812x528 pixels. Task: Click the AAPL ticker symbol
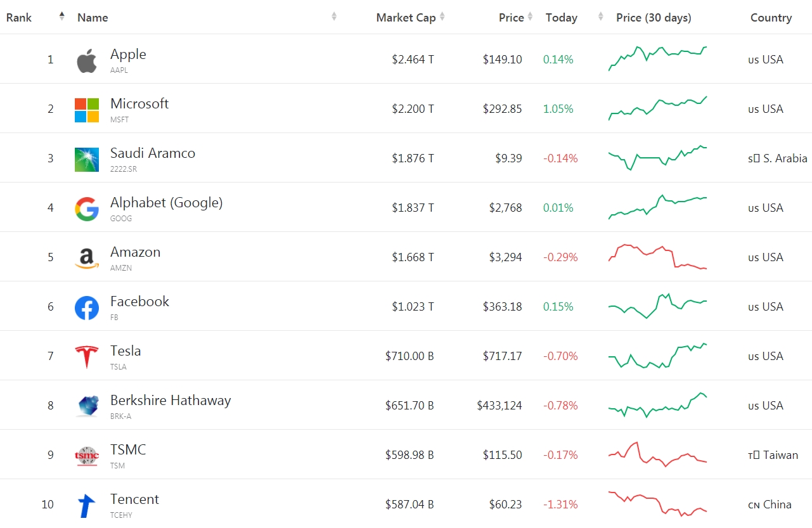click(x=119, y=70)
